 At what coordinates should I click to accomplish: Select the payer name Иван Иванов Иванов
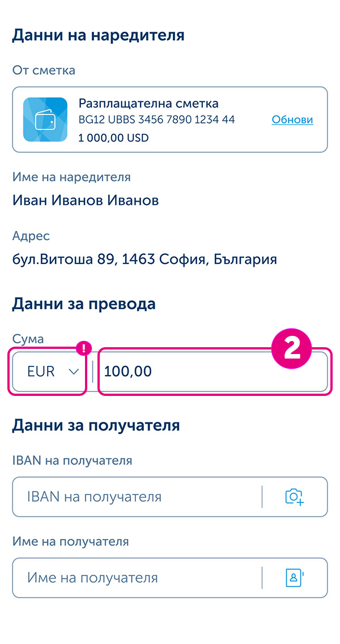click(86, 200)
